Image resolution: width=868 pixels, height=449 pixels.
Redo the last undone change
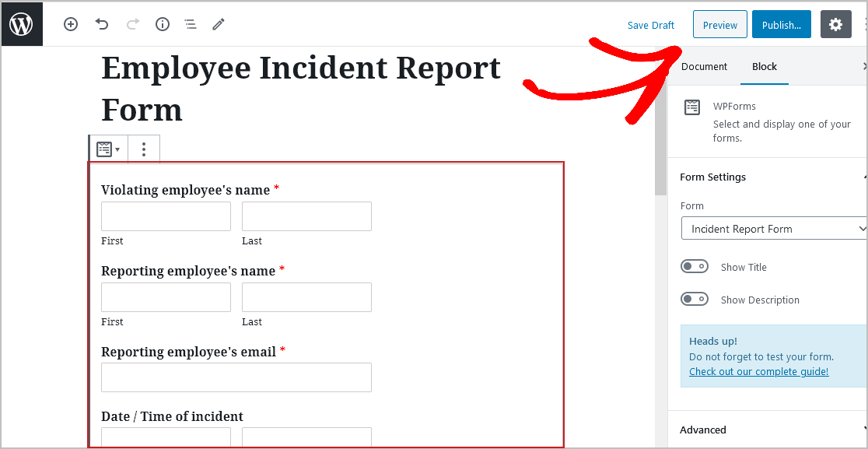coord(133,24)
